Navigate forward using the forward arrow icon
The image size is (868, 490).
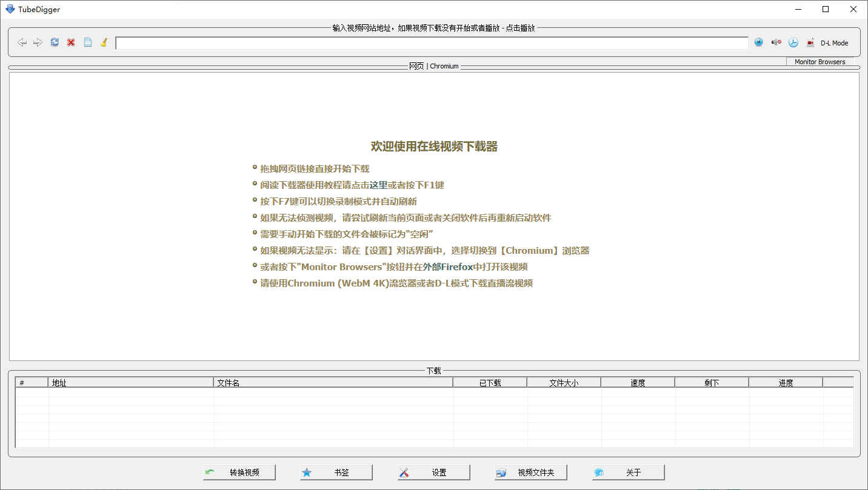tap(38, 42)
